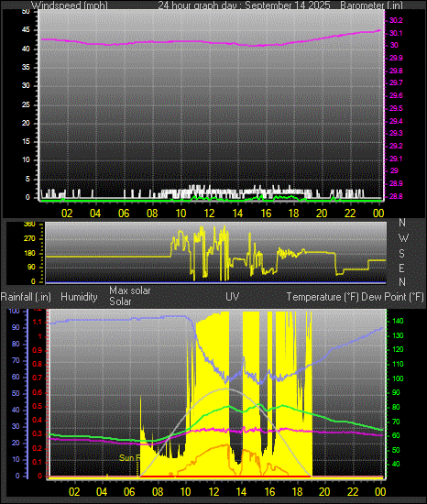The image size is (427, 504).
Task: Click the Temperature (°F) legend label
Action: (323, 297)
